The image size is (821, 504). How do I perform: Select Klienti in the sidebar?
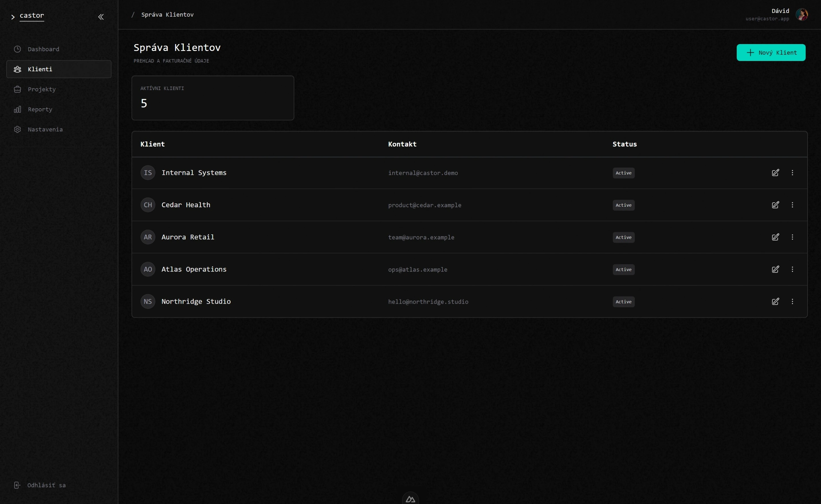[59, 69]
